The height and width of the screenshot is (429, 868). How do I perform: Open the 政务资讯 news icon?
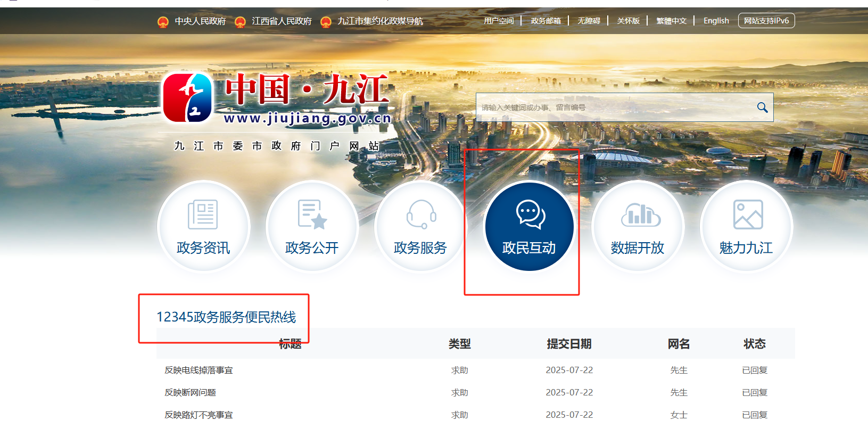(203, 215)
